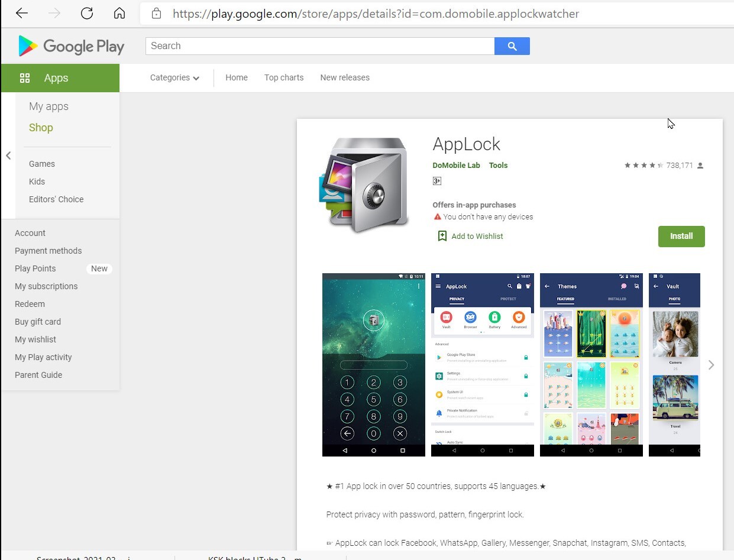Image resolution: width=734 pixels, height=560 pixels.
Task: Focus the Google Play Search field
Action: coord(320,46)
